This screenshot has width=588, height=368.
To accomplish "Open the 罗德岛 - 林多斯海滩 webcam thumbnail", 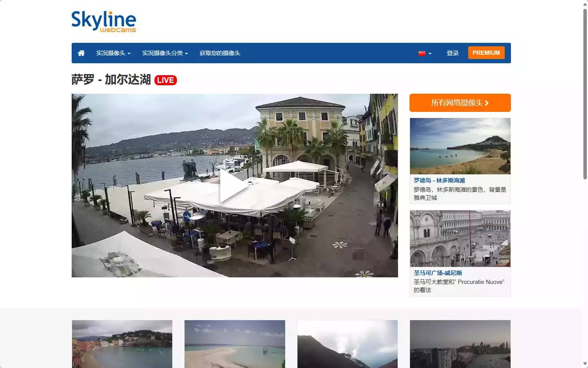I will (x=460, y=146).
